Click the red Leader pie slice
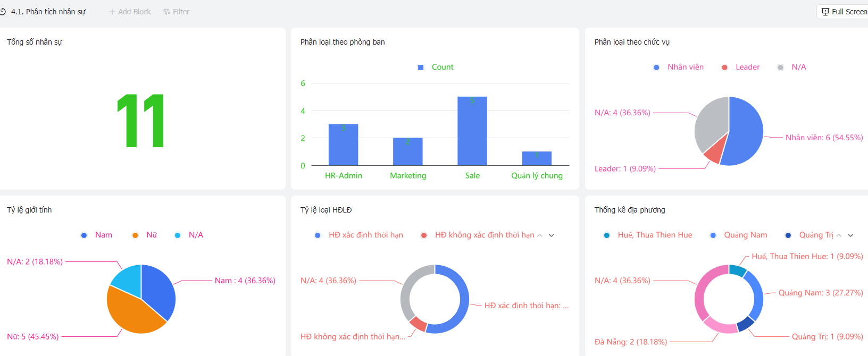 [x=716, y=152]
